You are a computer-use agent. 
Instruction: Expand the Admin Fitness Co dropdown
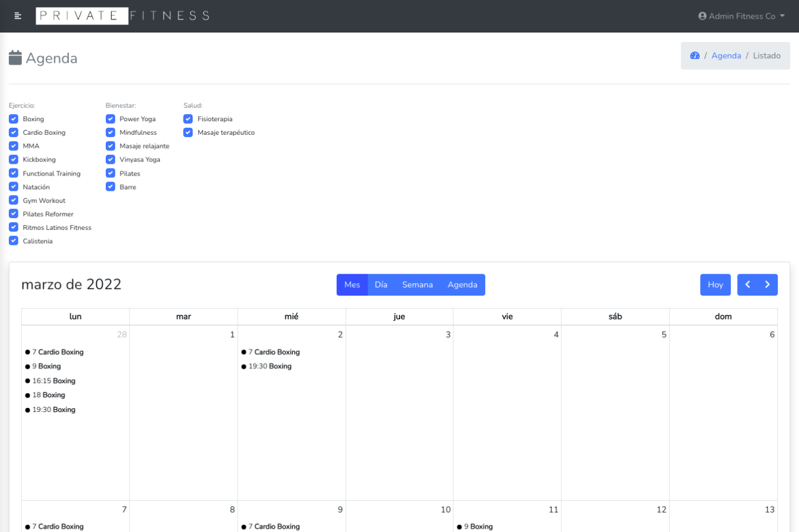pyautogui.click(x=742, y=16)
